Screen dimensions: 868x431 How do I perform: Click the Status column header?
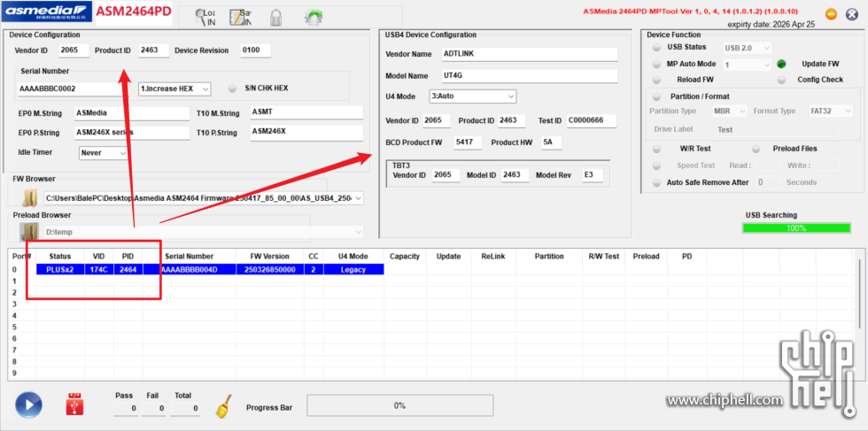tap(60, 256)
